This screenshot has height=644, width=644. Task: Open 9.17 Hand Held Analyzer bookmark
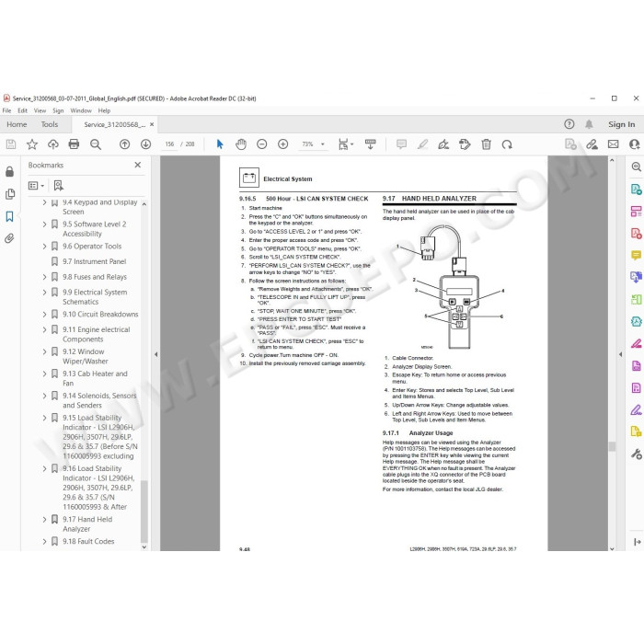87,524
